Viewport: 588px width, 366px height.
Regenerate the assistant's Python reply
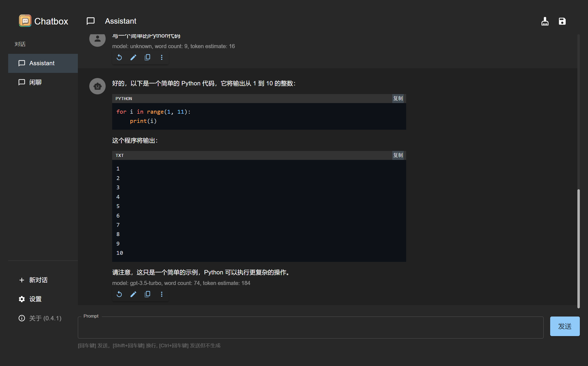point(119,294)
